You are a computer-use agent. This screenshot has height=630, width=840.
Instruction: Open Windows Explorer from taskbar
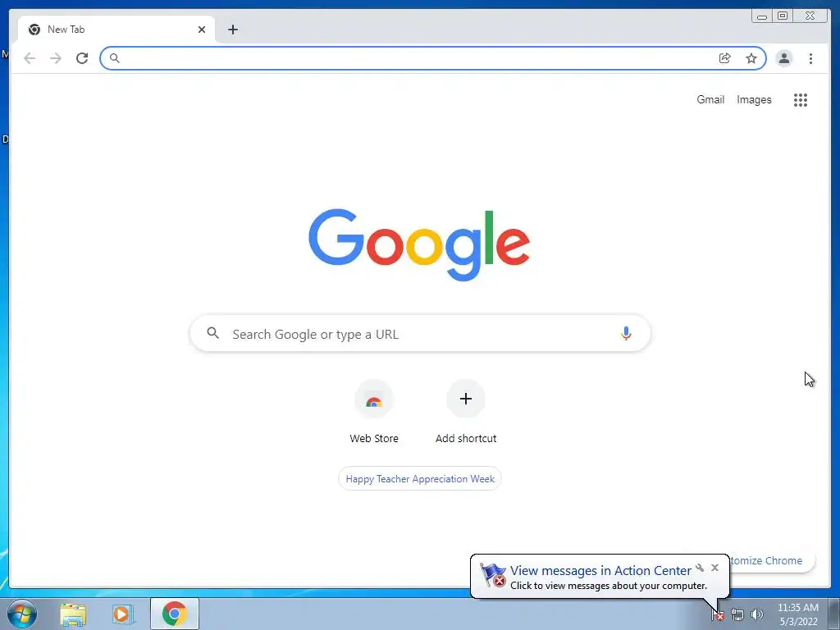(x=73, y=614)
